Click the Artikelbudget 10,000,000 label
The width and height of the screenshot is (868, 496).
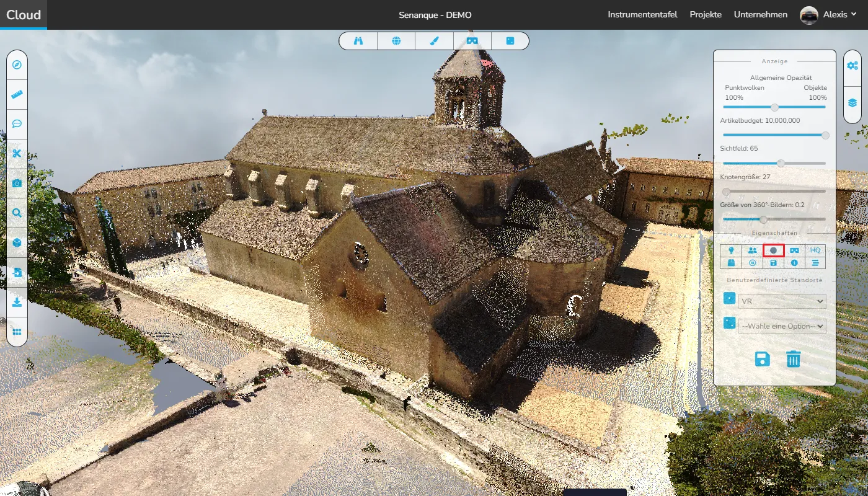[760, 121]
